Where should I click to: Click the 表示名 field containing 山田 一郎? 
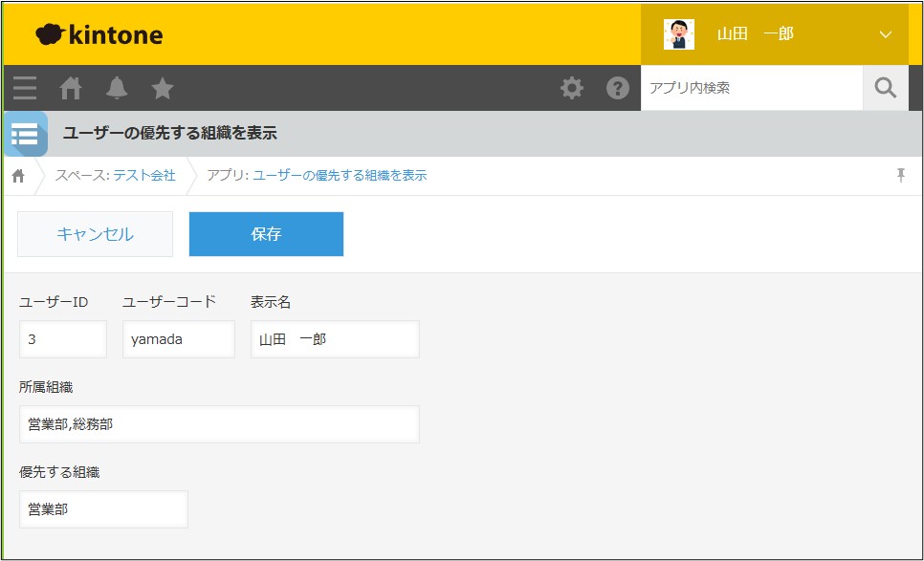(336, 339)
